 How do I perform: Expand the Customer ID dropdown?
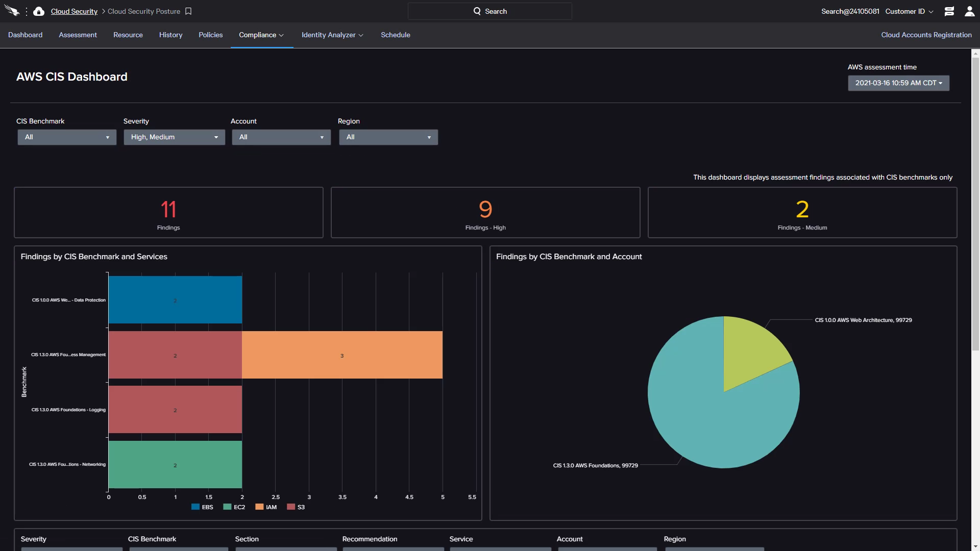909,11
